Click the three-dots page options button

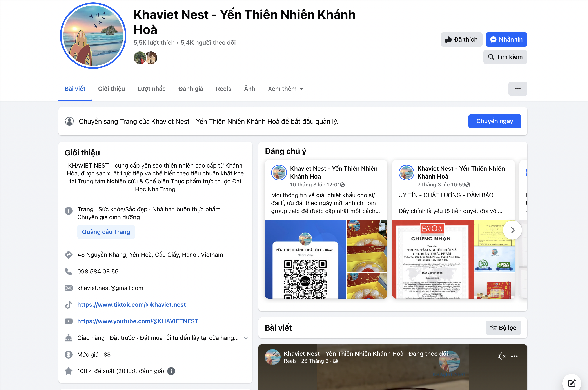coord(518,89)
